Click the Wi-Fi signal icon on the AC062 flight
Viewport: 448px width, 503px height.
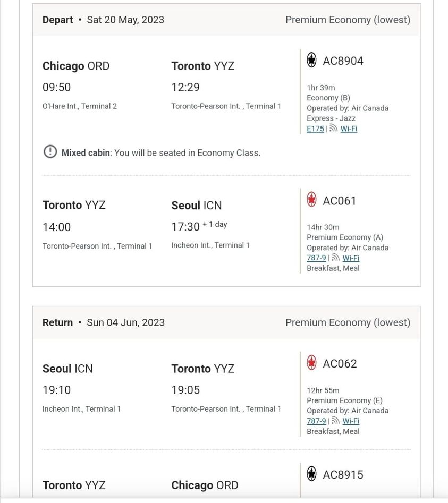point(336,421)
